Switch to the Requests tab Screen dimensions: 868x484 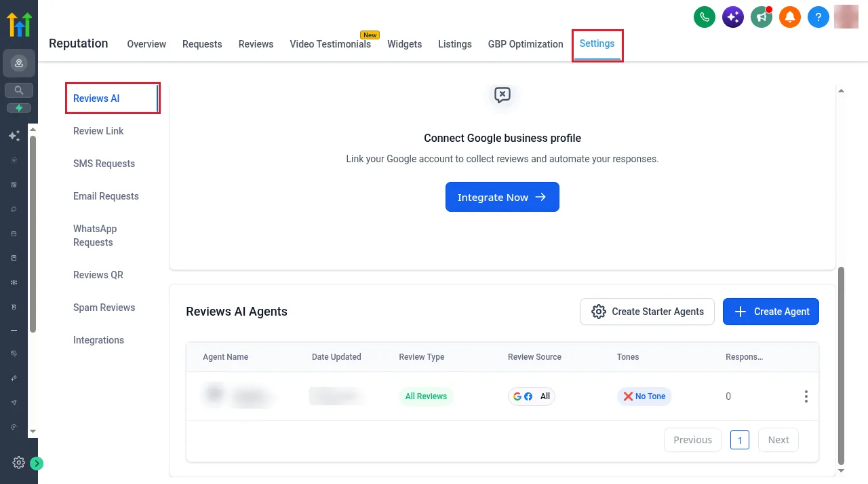pos(202,44)
